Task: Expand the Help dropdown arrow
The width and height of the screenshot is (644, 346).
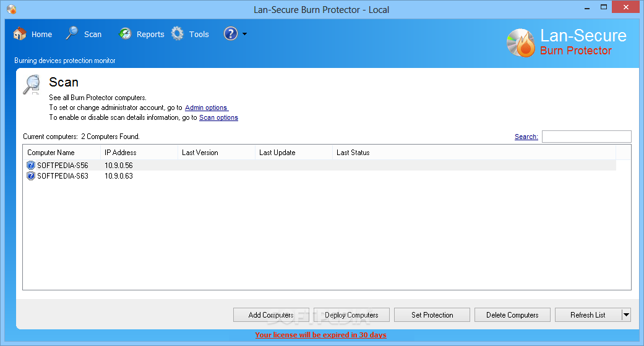Action: [245, 34]
